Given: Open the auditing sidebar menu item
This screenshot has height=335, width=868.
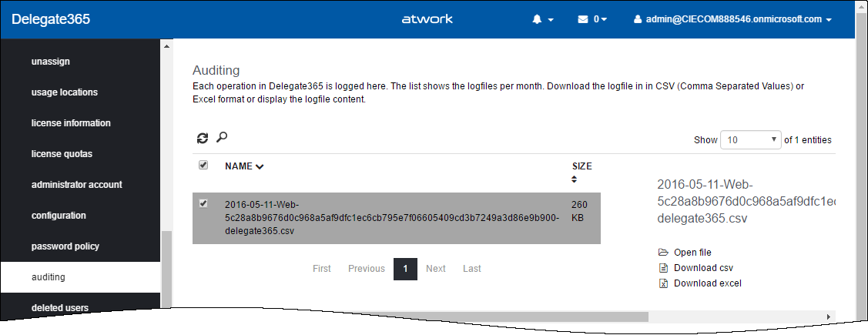Looking at the screenshot, I should click(49, 277).
